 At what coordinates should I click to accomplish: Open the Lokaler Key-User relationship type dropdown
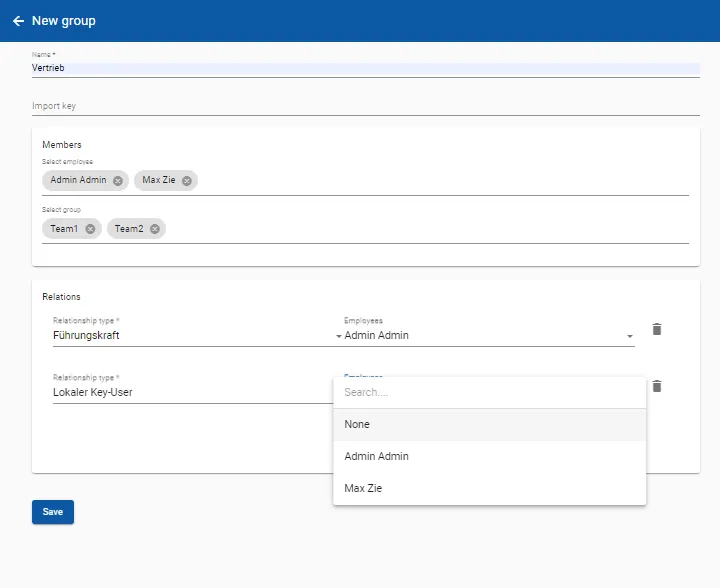190,393
